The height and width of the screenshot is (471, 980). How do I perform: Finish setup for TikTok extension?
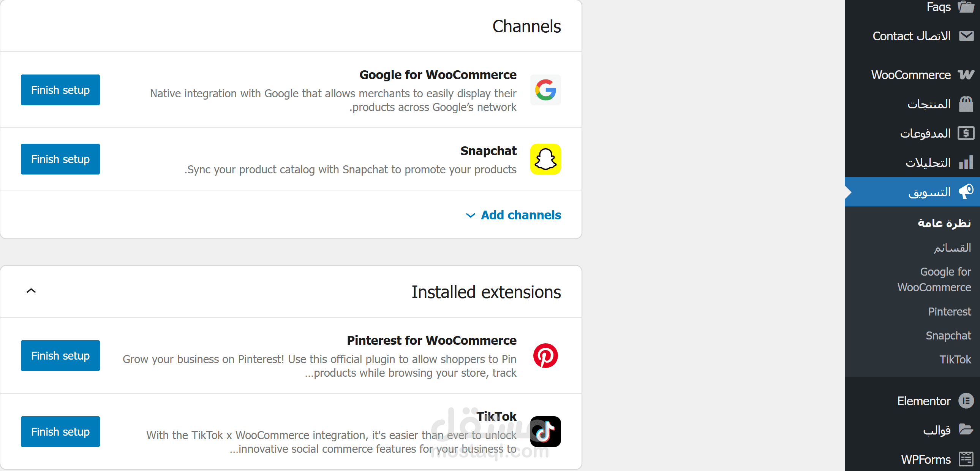coord(60,431)
